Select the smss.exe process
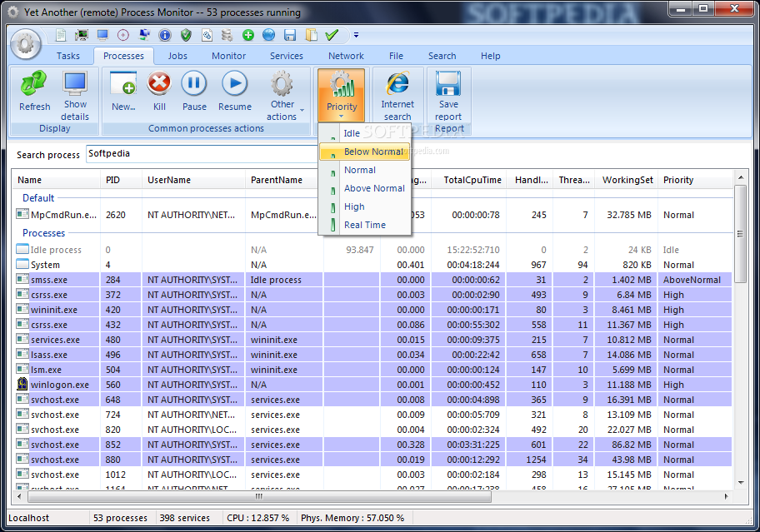The width and height of the screenshot is (760, 532). (x=372, y=280)
